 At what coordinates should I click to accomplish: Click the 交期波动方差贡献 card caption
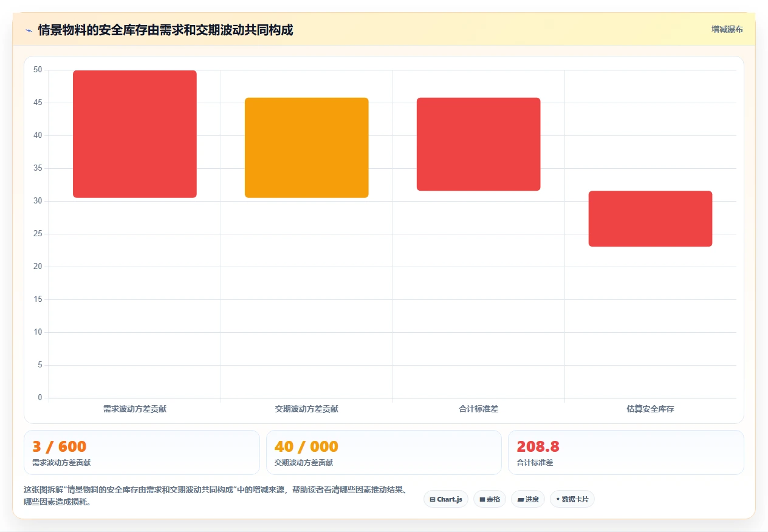(x=304, y=463)
